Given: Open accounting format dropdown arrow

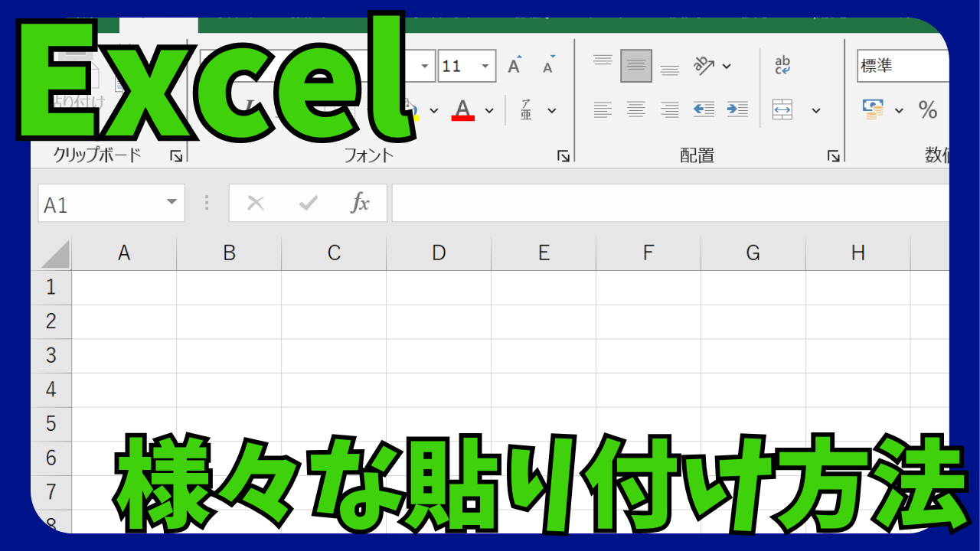Looking at the screenshot, I should [900, 110].
